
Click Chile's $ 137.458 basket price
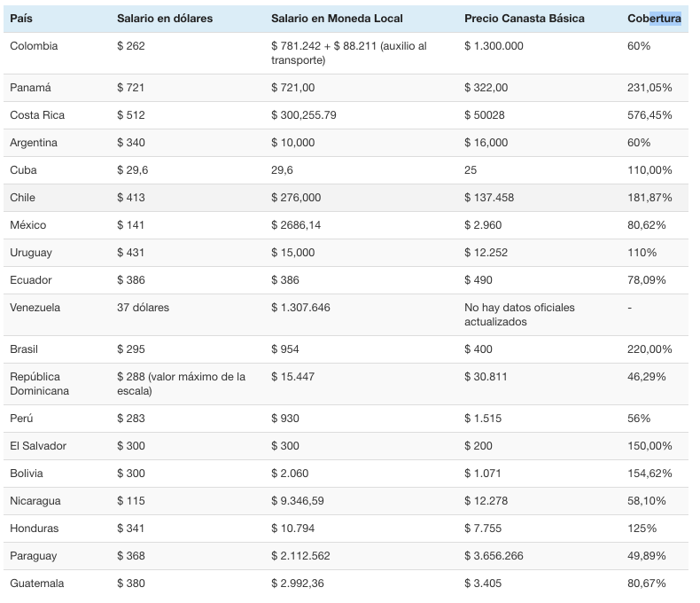click(x=488, y=198)
